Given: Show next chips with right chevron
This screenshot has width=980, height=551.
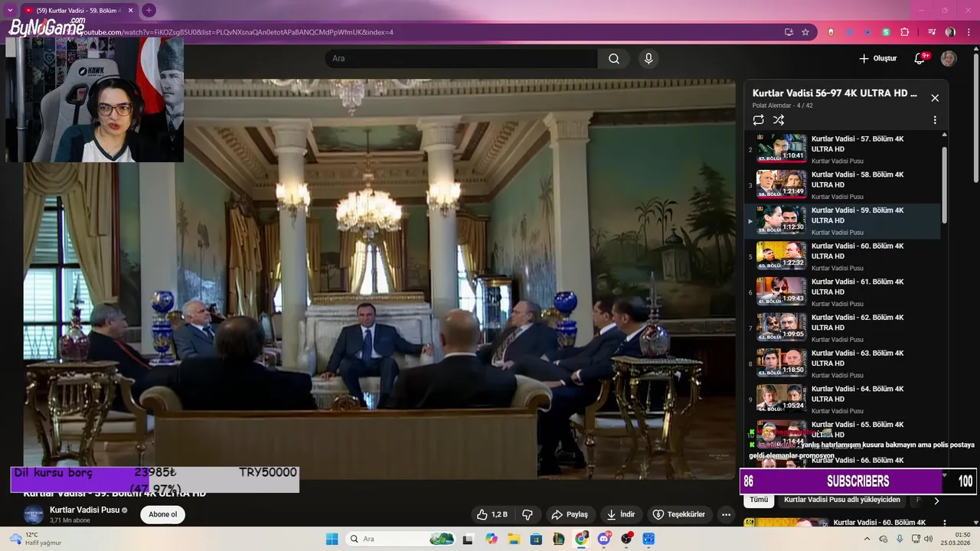Looking at the screenshot, I should [x=936, y=500].
